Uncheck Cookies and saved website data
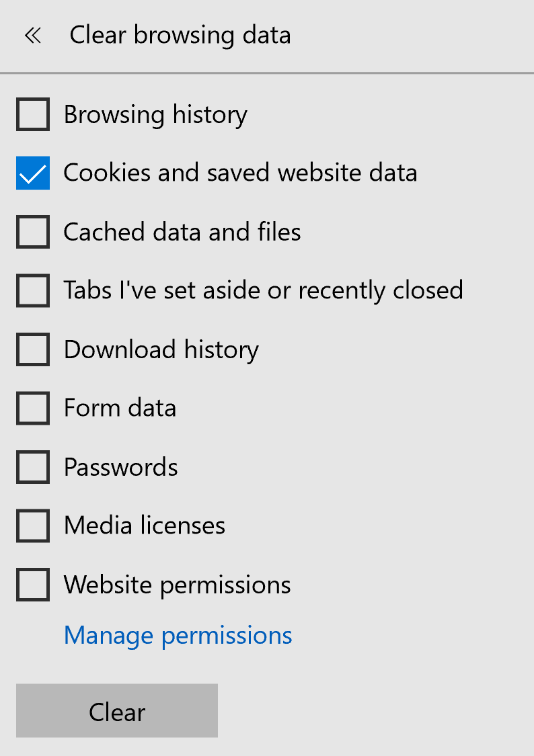Screen dimensions: 534x756 pos(33,173)
